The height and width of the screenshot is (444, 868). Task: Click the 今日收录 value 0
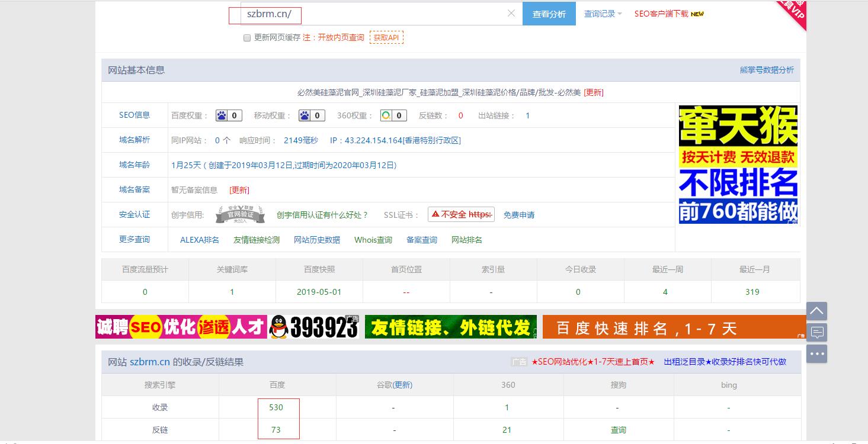point(578,292)
